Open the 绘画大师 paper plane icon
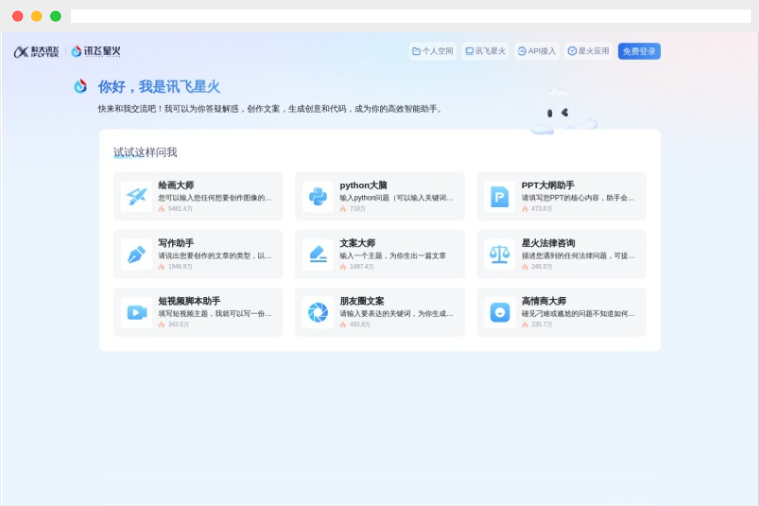Screen dimensions: 759x506 [136, 196]
